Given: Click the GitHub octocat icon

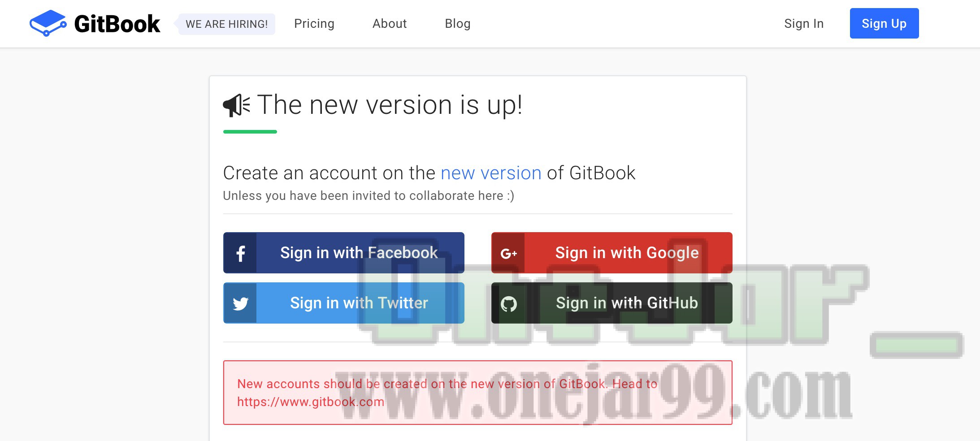Looking at the screenshot, I should click(x=508, y=304).
